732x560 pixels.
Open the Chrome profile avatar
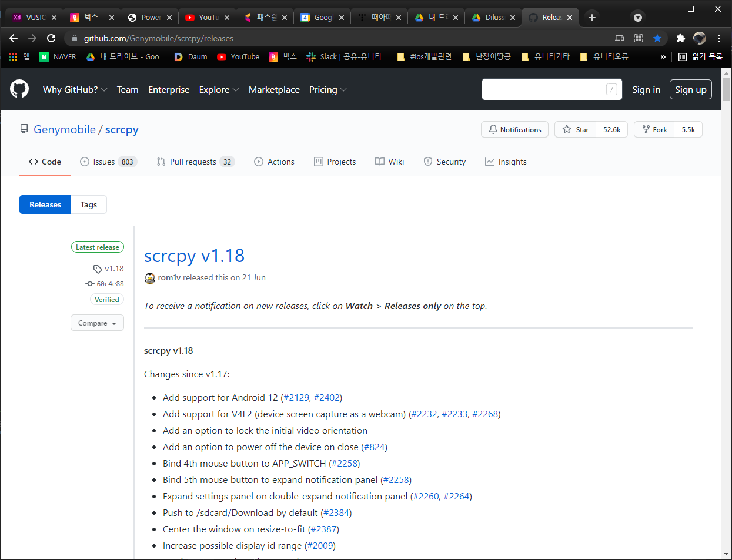click(700, 38)
